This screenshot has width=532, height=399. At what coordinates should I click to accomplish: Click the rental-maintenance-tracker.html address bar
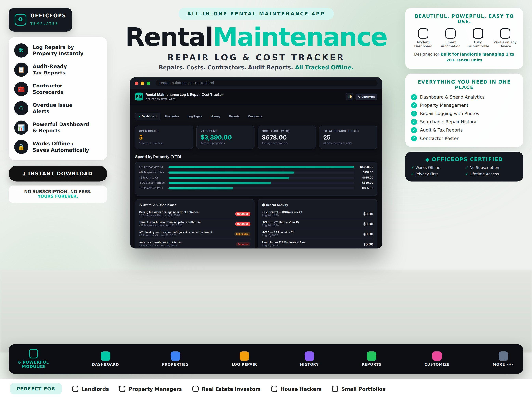pos(266,83)
